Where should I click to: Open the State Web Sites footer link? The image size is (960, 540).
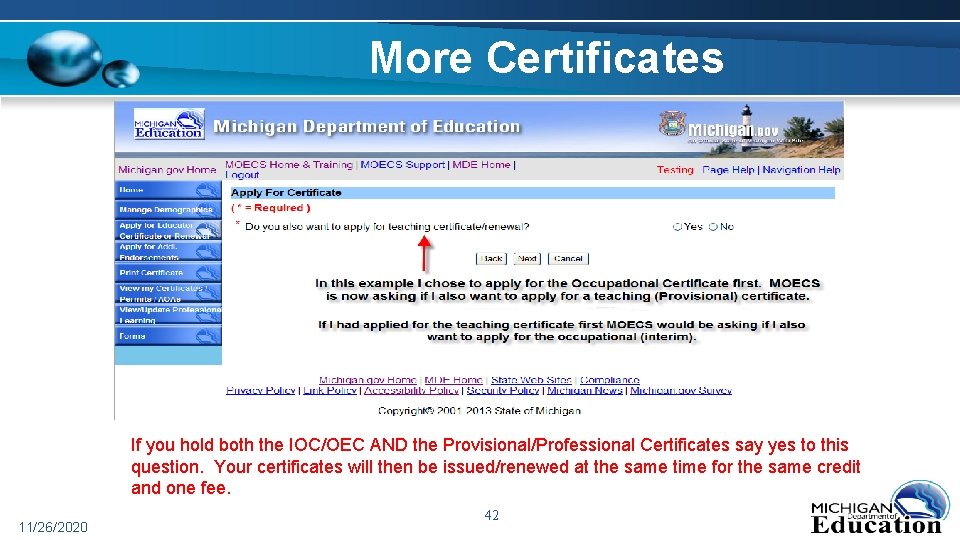pyautogui.click(x=531, y=380)
